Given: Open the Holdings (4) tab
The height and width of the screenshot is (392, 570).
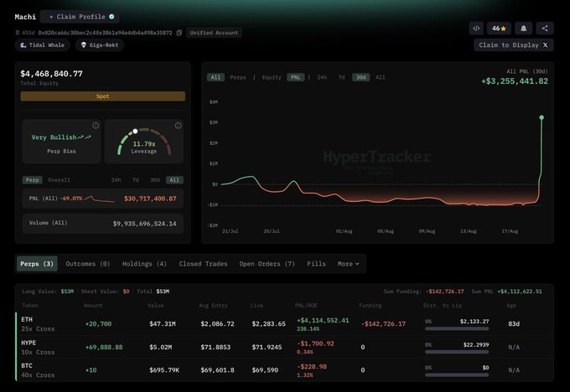Looking at the screenshot, I should click(144, 264).
